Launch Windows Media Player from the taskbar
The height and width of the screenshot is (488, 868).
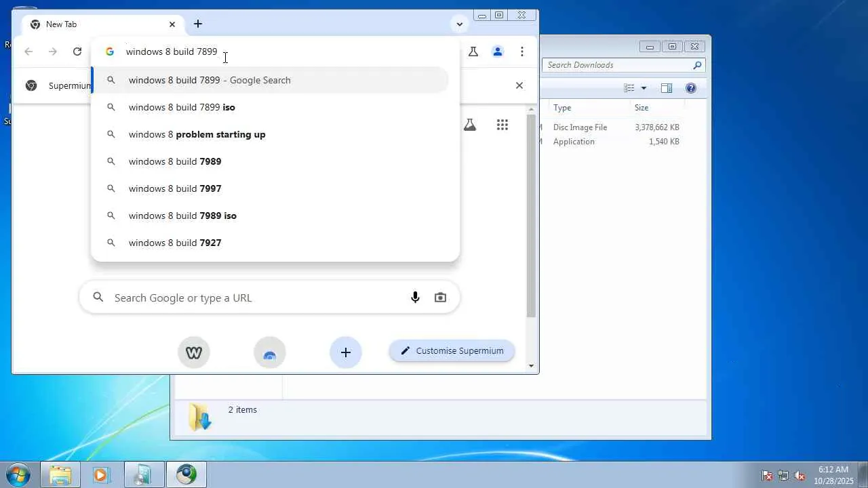pos(102,474)
